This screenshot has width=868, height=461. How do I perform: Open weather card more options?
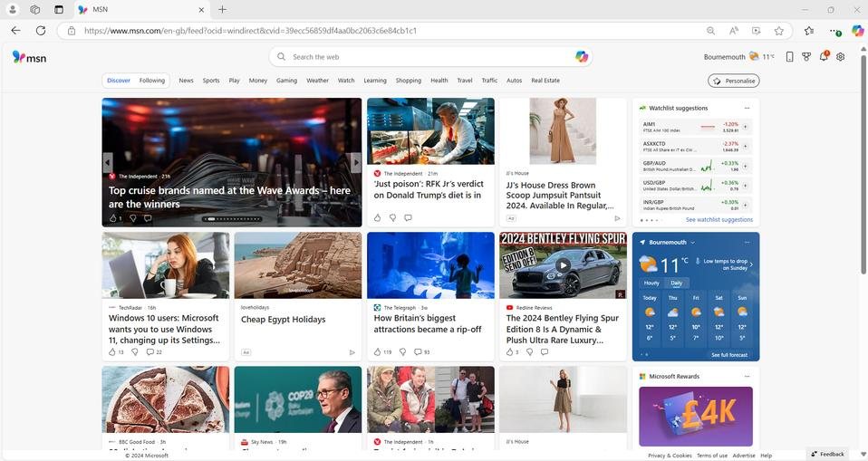point(747,242)
